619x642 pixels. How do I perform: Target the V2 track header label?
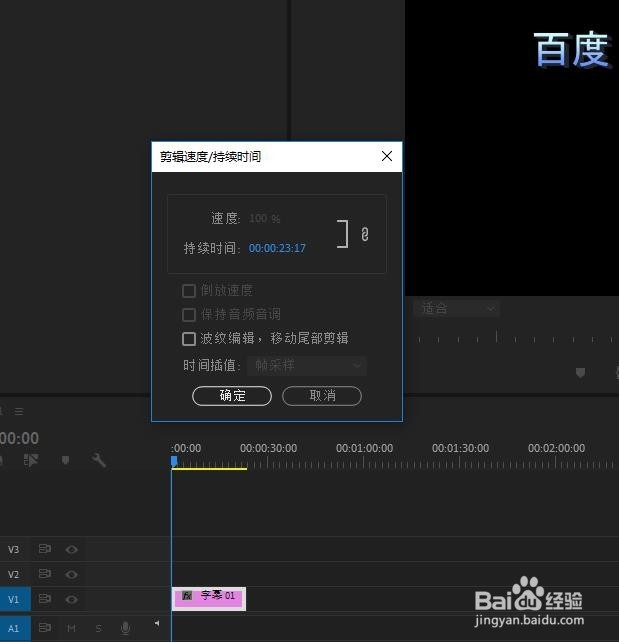pyautogui.click(x=14, y=574)
